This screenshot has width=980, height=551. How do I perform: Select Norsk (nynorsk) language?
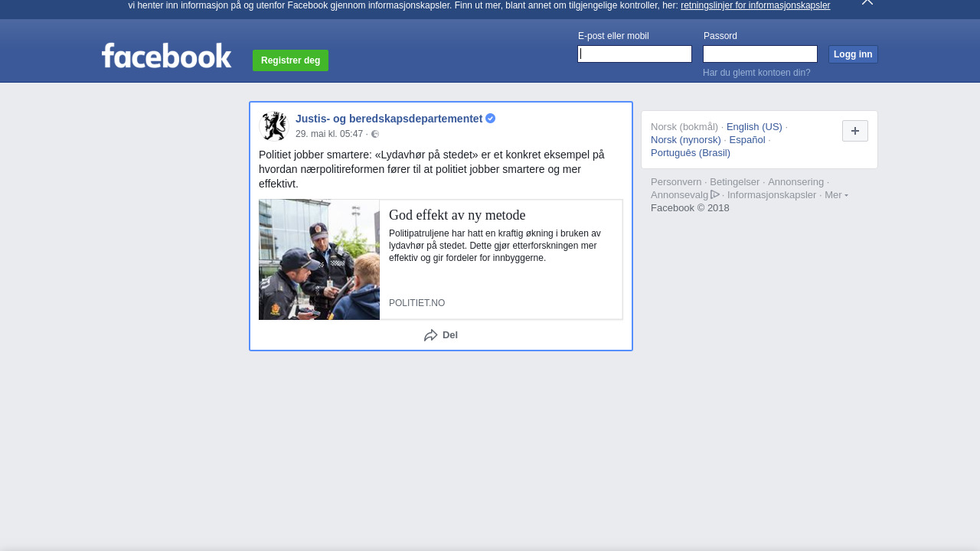click(x=685, y=140)
